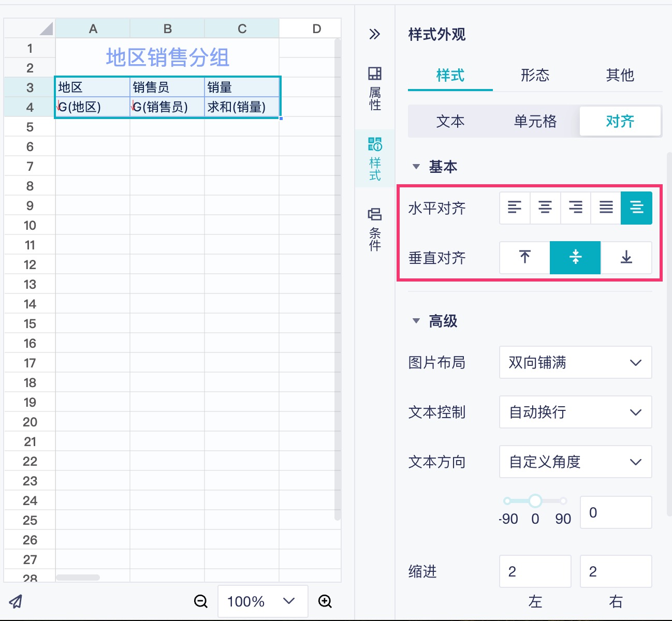Open the 图片布局 dropdown showing 双向铺满

pyautogui.click(x=575, y=362)
